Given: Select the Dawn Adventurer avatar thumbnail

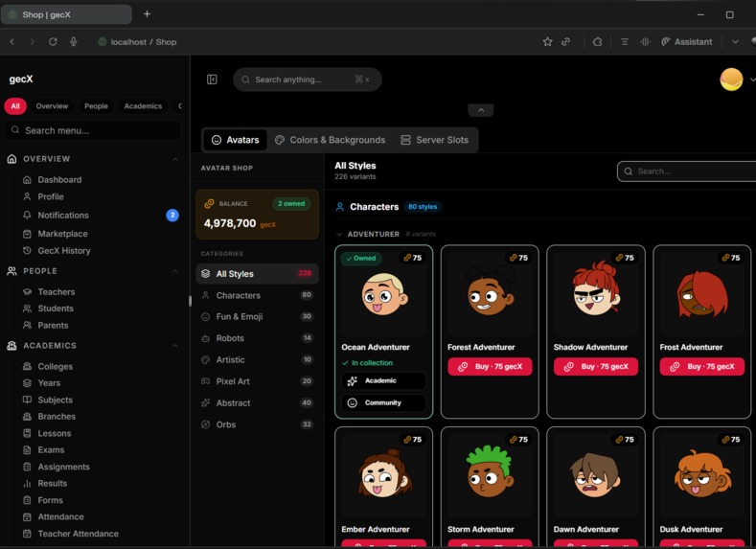Looking at the screenshot, I should coord(596,475).
